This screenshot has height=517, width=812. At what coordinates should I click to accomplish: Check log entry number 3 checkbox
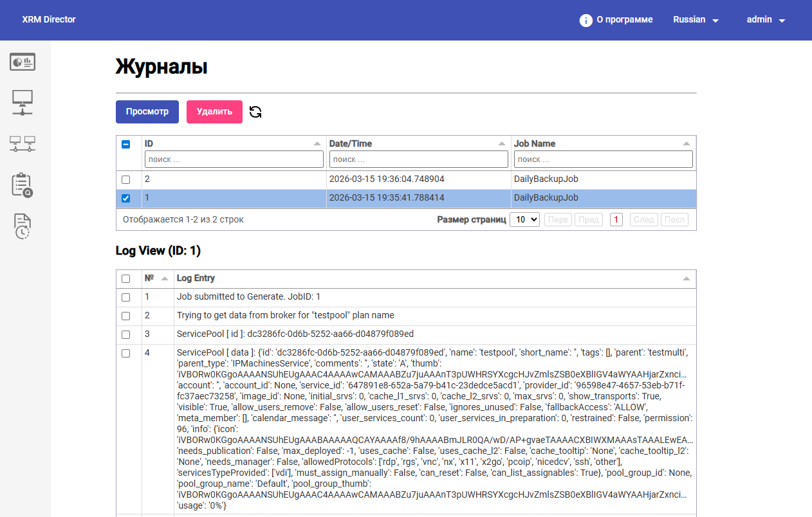pos(126,334)
